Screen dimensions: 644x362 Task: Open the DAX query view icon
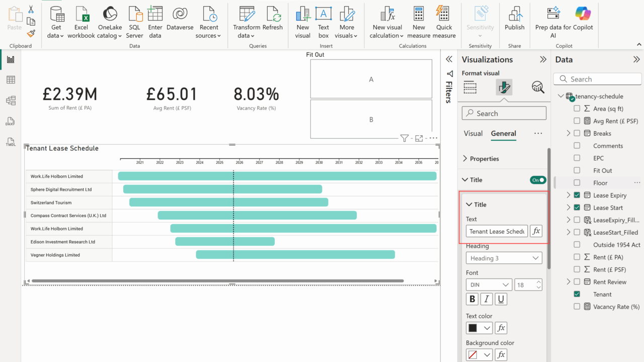coord(11,122)
